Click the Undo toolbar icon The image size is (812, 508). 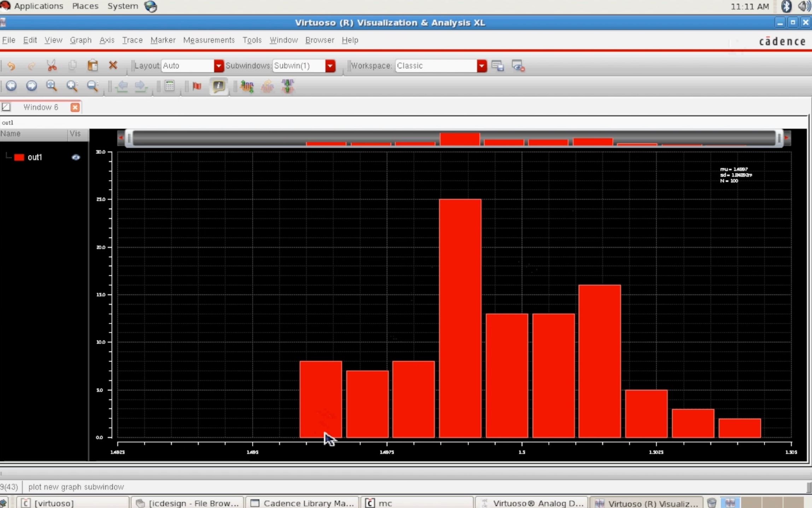[x=11, y=66]
